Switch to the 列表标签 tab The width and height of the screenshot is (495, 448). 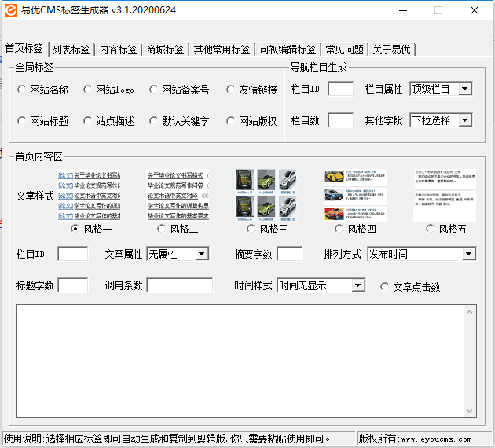[71, 50]
